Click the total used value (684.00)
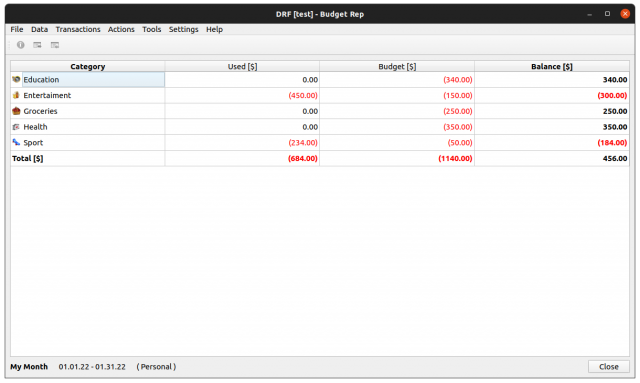 tap(303, 158)
